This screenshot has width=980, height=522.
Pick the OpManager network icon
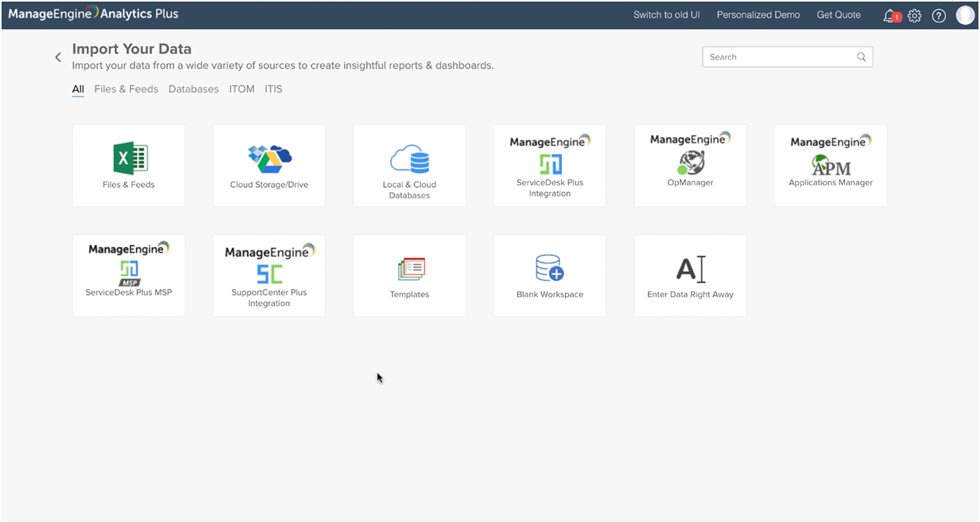[690, 163]
